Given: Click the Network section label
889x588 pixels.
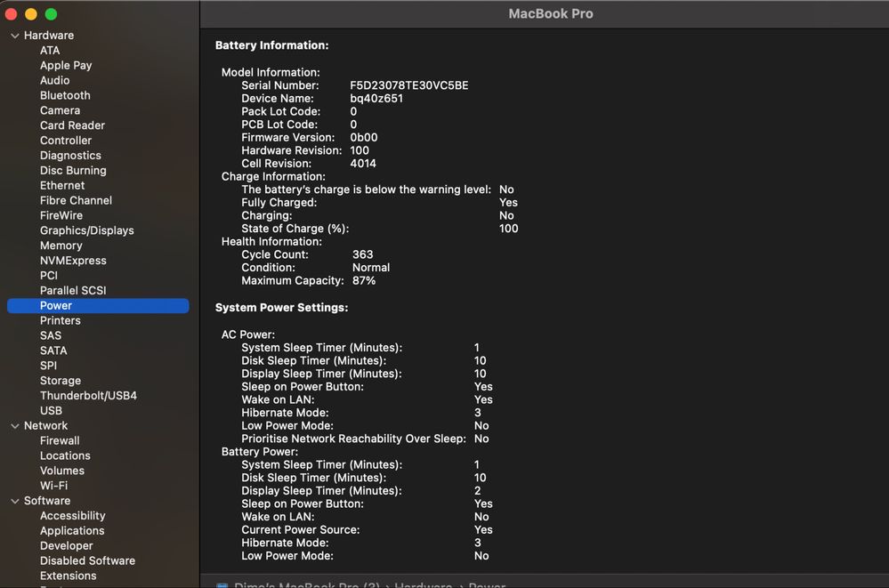Looking at the screenshot, I should (46, 426).
